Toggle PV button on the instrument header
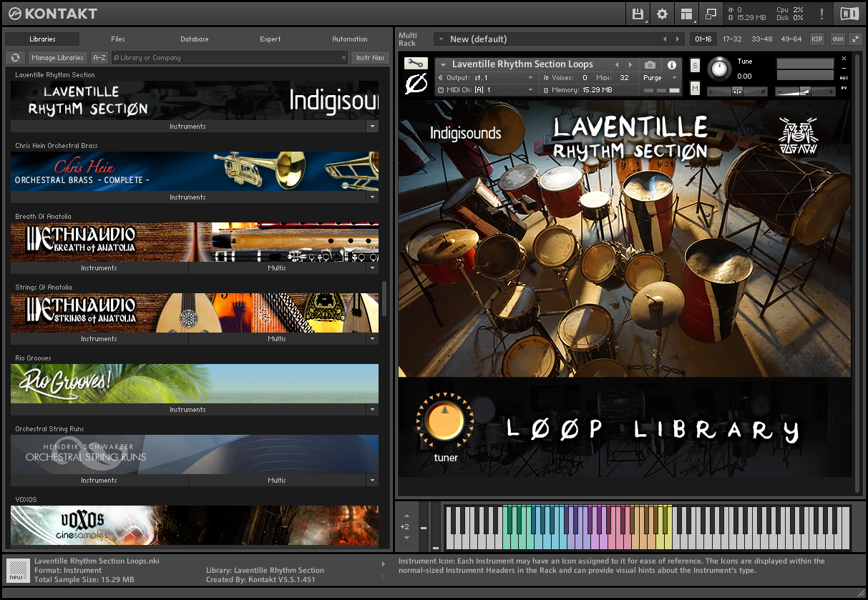 pos(844,88)
